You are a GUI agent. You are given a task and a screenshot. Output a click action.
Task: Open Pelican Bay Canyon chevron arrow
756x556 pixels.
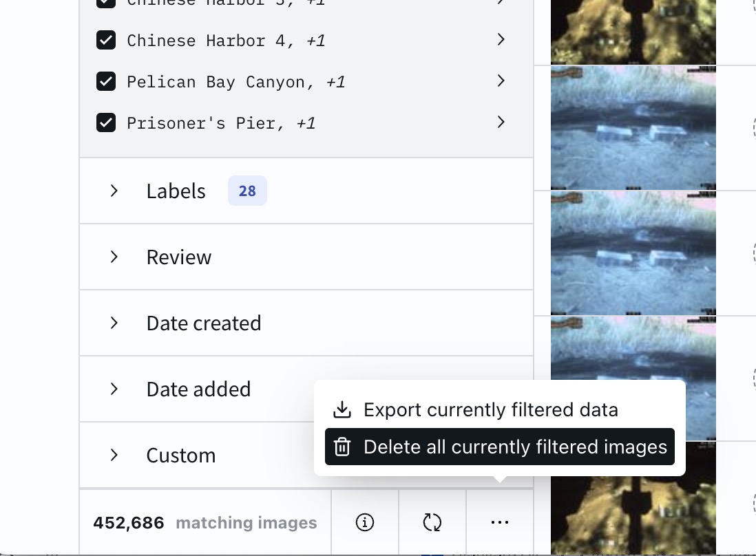pos(501,81)
